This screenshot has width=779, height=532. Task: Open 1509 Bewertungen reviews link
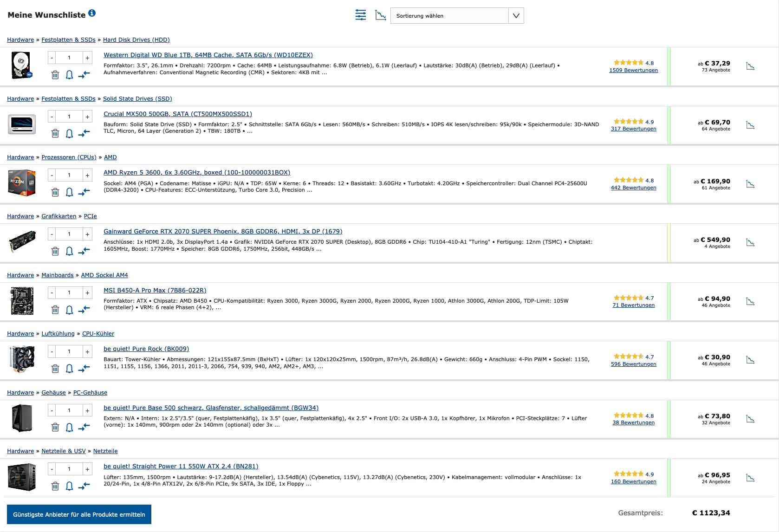click(x=634, y=70)
